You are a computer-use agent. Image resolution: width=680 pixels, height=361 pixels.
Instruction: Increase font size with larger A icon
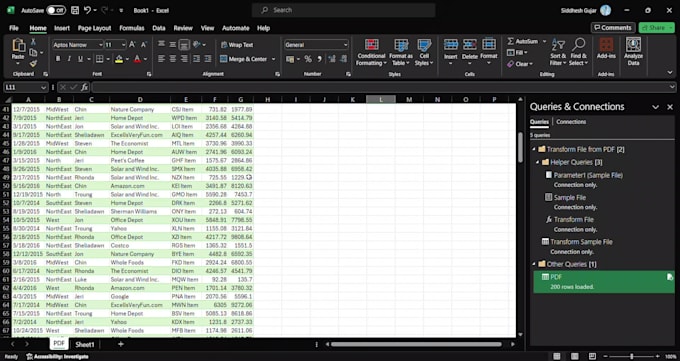click(x=132, y=45)
